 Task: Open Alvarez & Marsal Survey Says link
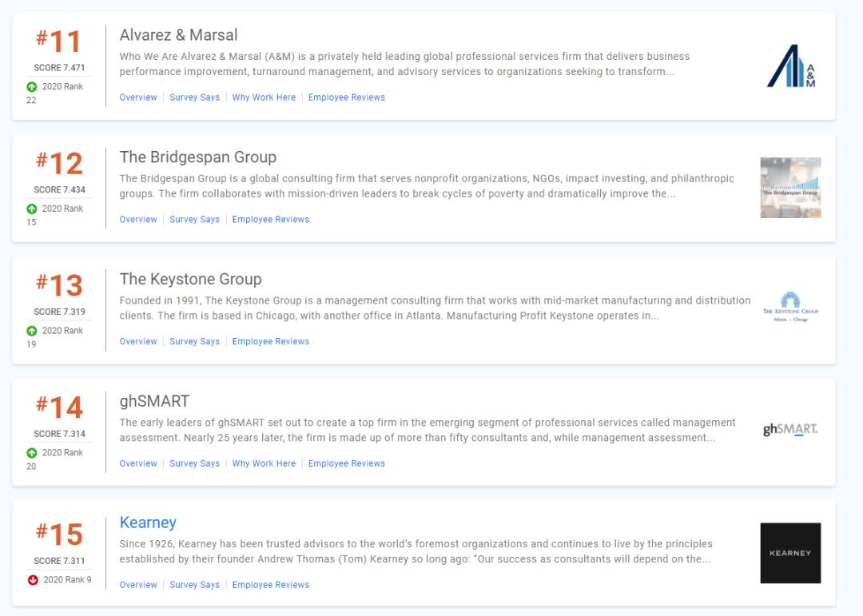pyautogui.click(x=194, y=97)
